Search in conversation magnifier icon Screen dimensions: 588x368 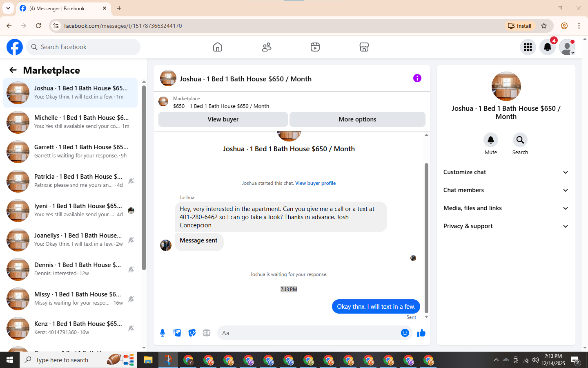[520, 140]
